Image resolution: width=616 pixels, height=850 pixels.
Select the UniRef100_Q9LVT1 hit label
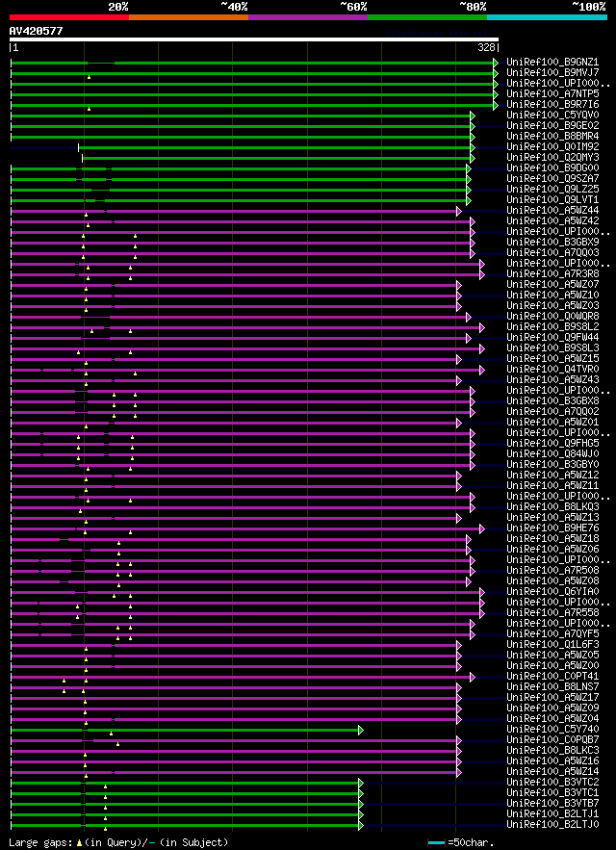(552, 199)
